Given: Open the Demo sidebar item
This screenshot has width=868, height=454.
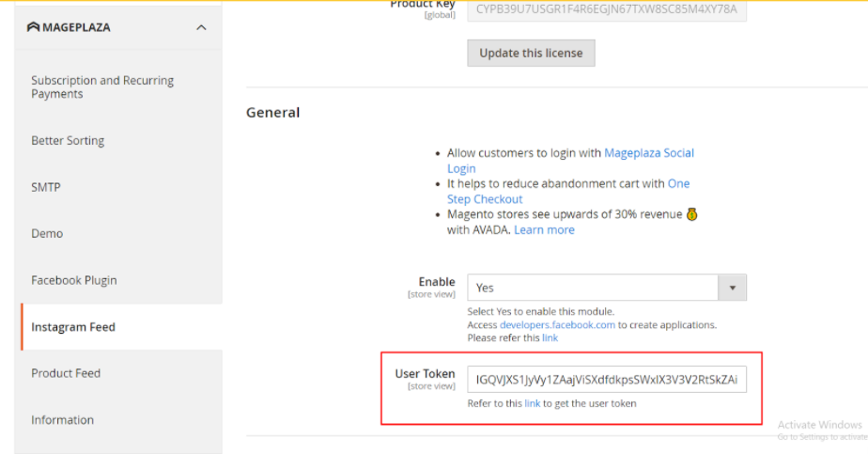Looking at the screenshot, I should (47, 233).
